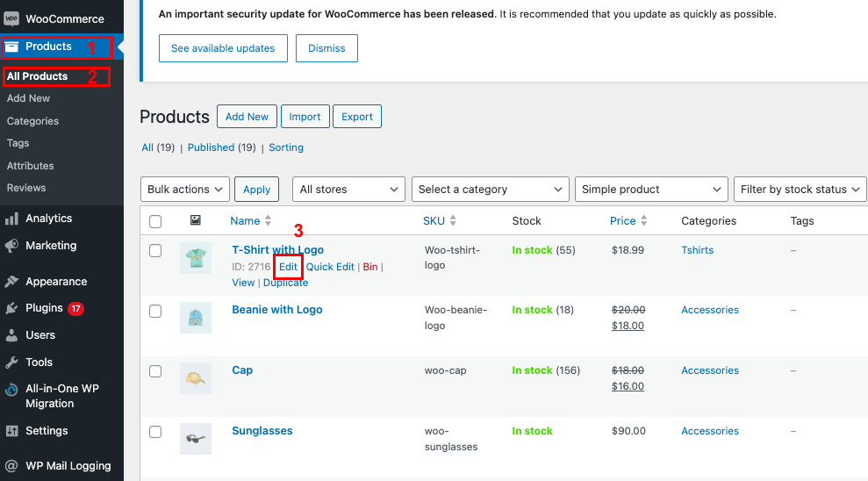868x481 pixels.
Task: Click View under T-Shirt with Logo
Action: coord(244,283)
